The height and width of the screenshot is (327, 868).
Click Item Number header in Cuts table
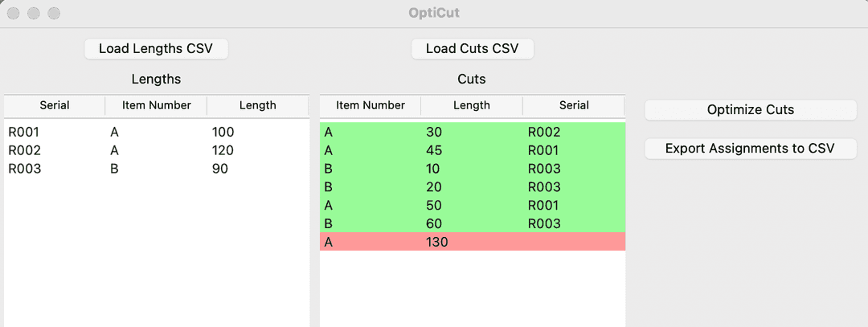point(371,105)
